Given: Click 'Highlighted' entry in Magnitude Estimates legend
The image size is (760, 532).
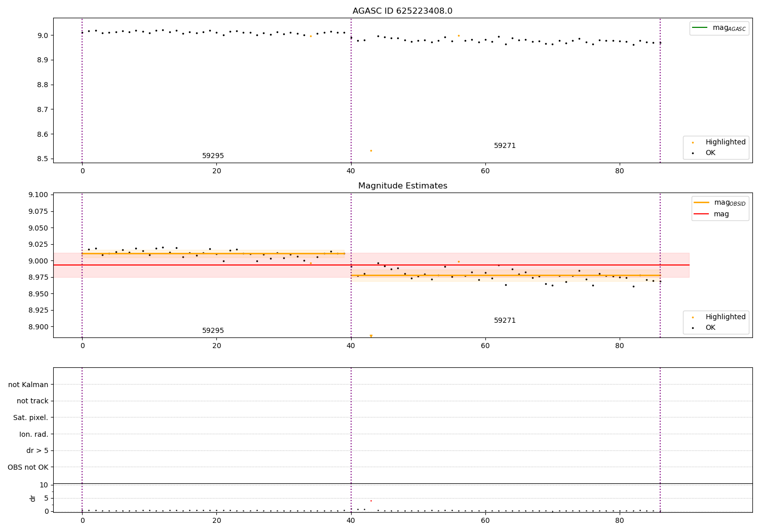Looking at the screenshot, I should (x=726, y=317).
